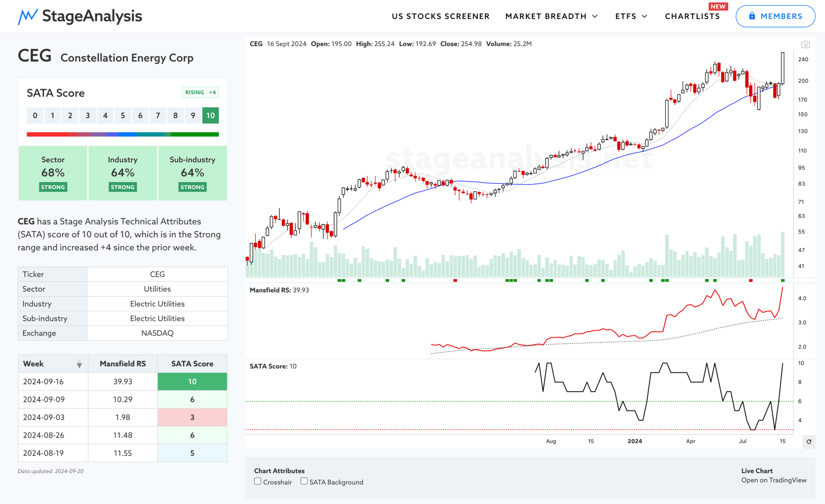
Task: Click the Sector 68% Strong tile
Action: [53, 173]
